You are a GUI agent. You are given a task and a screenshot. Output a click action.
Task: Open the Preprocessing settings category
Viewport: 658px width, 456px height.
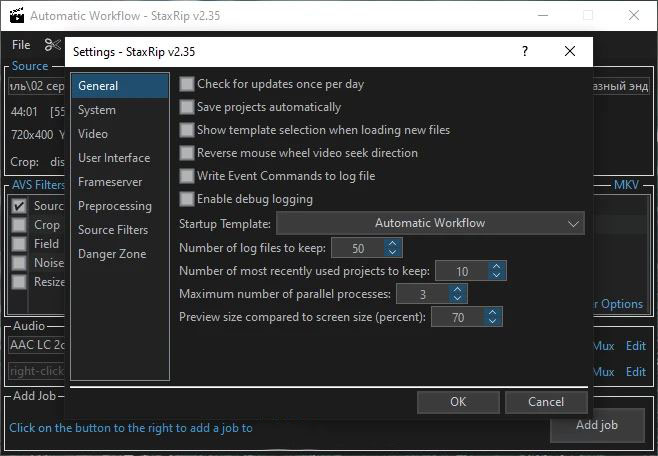click(x=120, y=206)
